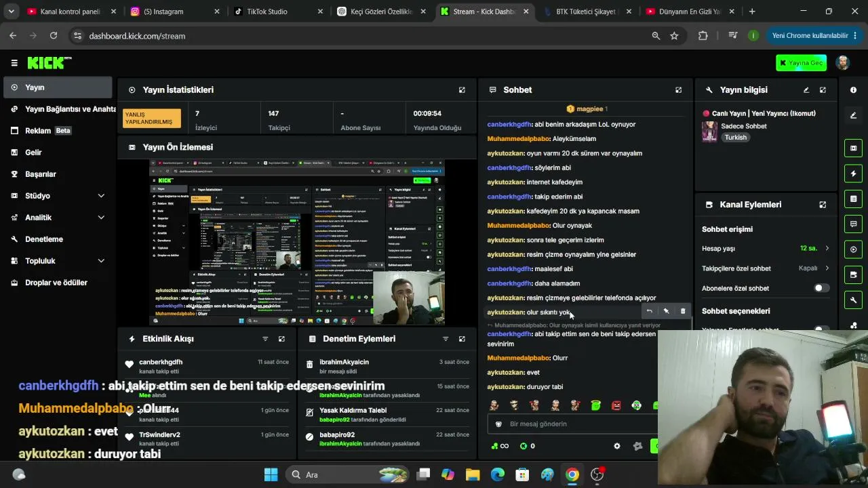Click the pencil edit icon in the right rail

pyautogui.click(x=853, y=115)
